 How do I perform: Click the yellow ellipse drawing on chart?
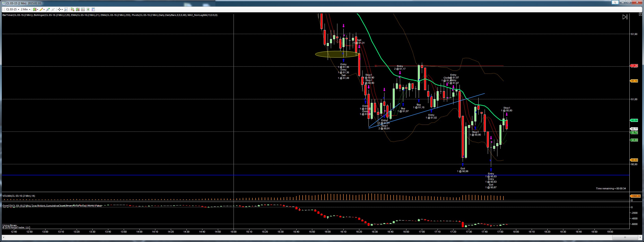point(337,54)
